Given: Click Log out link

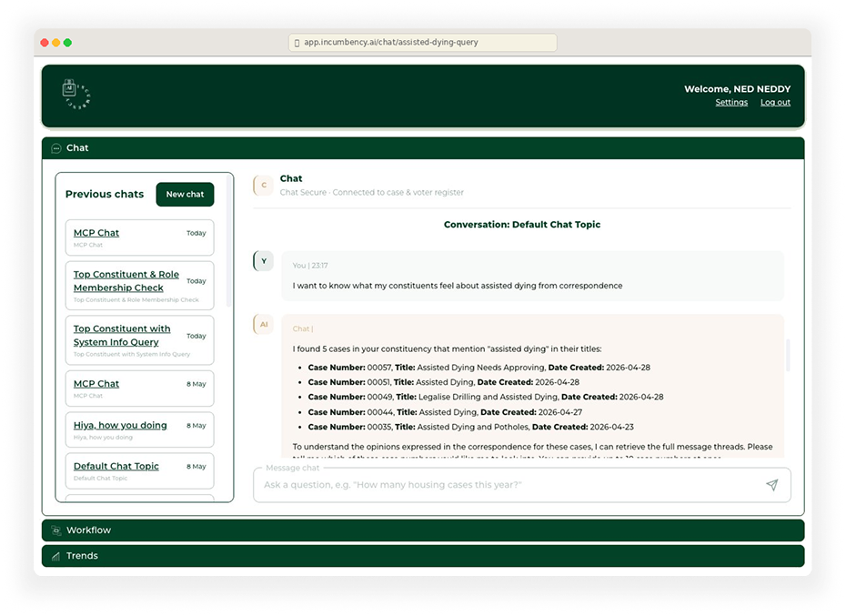Looking at the screenshot, I should tap(775, 103).
